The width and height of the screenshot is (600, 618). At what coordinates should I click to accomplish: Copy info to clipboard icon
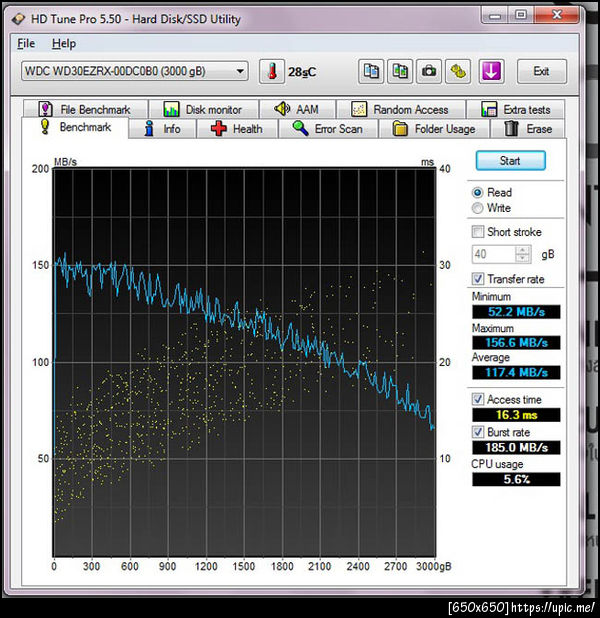[371, 71]
